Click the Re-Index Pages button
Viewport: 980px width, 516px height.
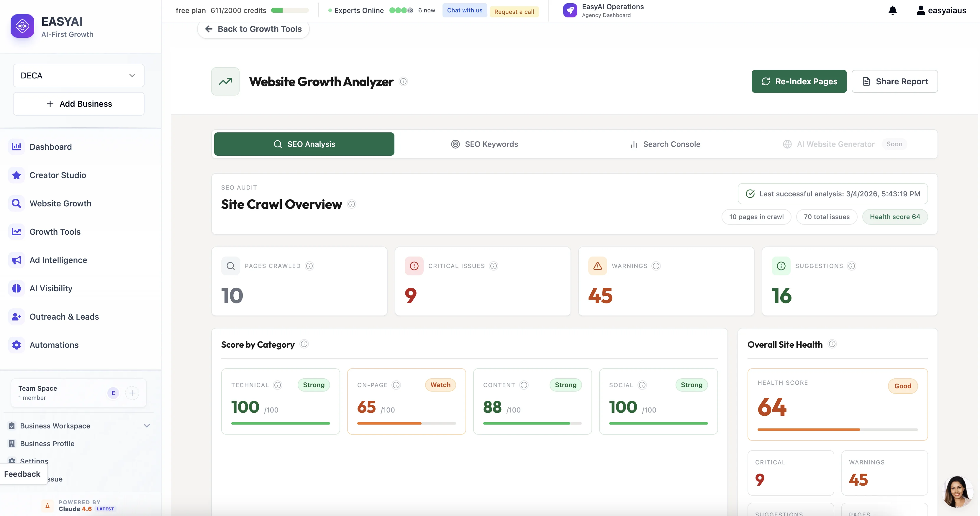(x=799, y=81)
